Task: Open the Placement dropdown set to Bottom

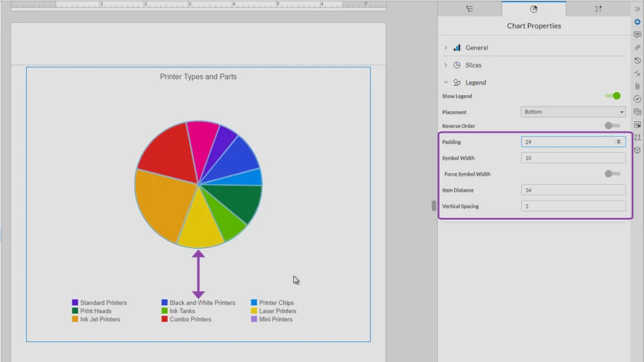Action: click(573, 112)
